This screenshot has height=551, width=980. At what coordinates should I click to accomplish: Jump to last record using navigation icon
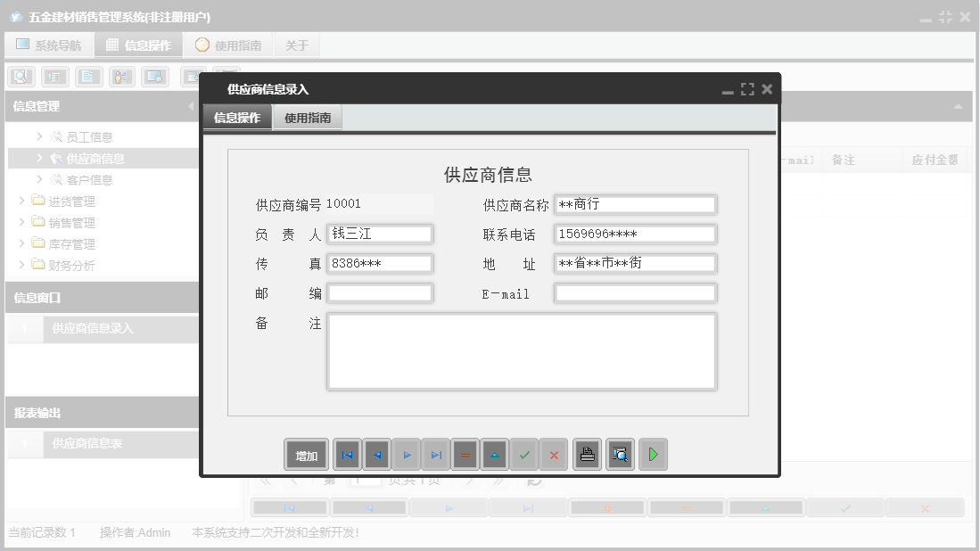coord(435,454)
